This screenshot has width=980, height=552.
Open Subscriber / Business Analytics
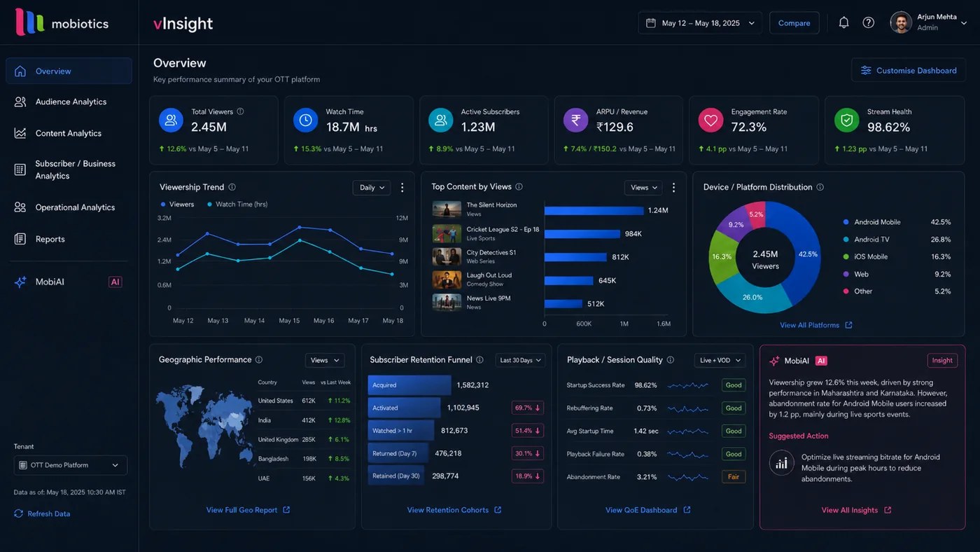[x=69, y=170]
